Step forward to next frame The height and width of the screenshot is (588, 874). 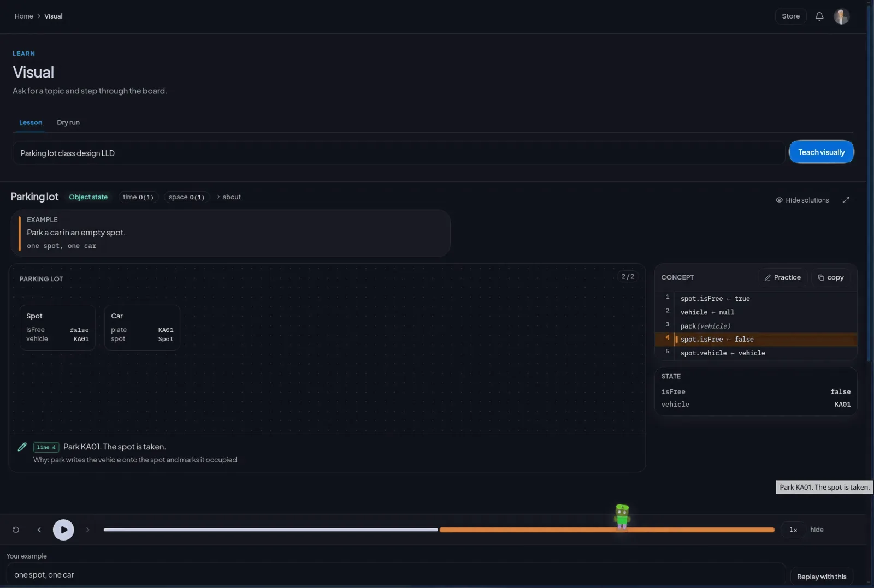pyautogui.click(x=87, y=530)
